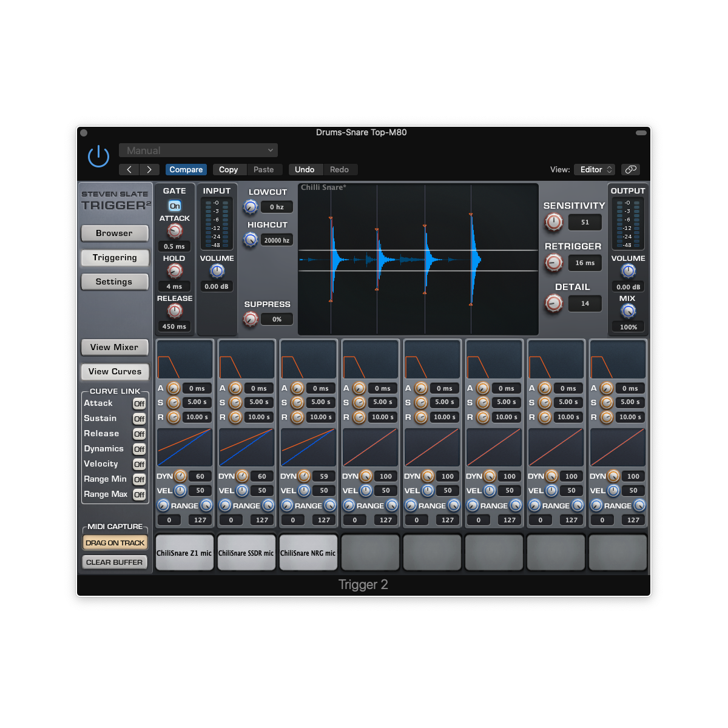This screenshot has width=728, height=728.
Task: Click the INPUT VOLUME knob
Action: point(217,271)
